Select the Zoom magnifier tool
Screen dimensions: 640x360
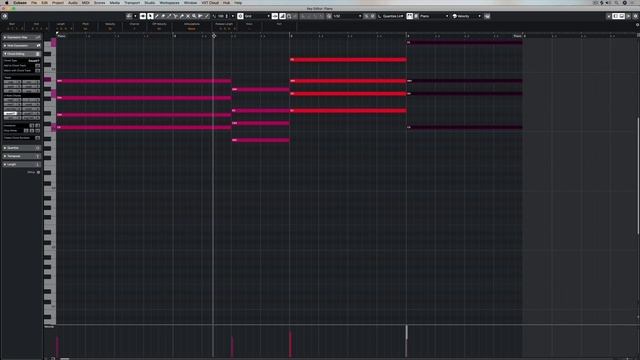[194, 16]
